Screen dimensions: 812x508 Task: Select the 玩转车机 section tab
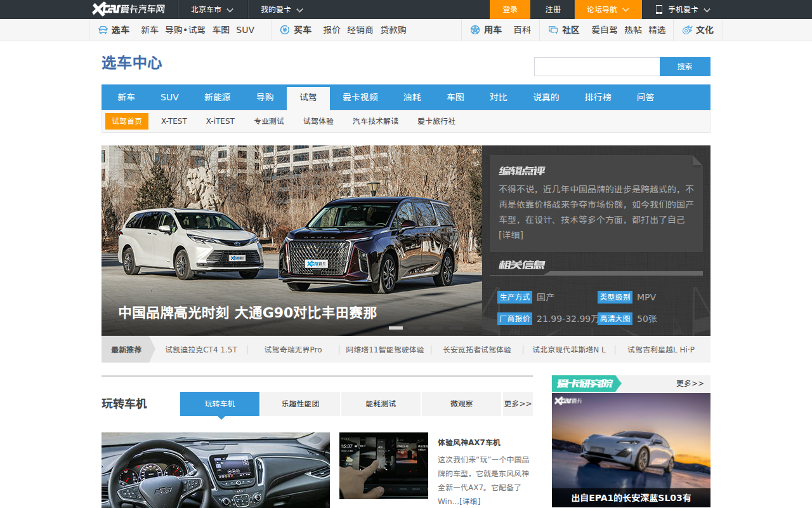[219, 404]
